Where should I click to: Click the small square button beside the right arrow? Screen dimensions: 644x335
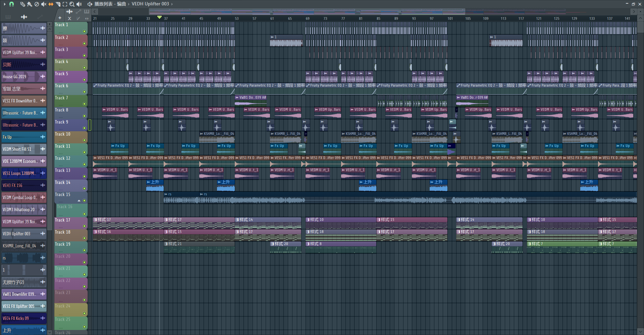640,11
